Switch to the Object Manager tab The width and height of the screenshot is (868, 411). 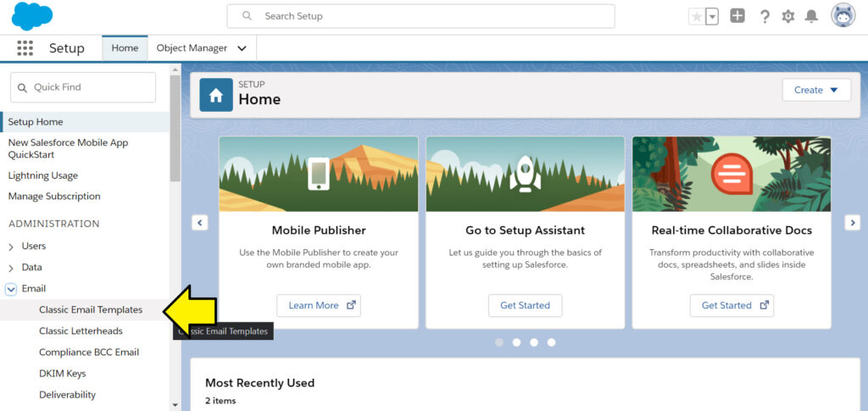click(192, 48)
